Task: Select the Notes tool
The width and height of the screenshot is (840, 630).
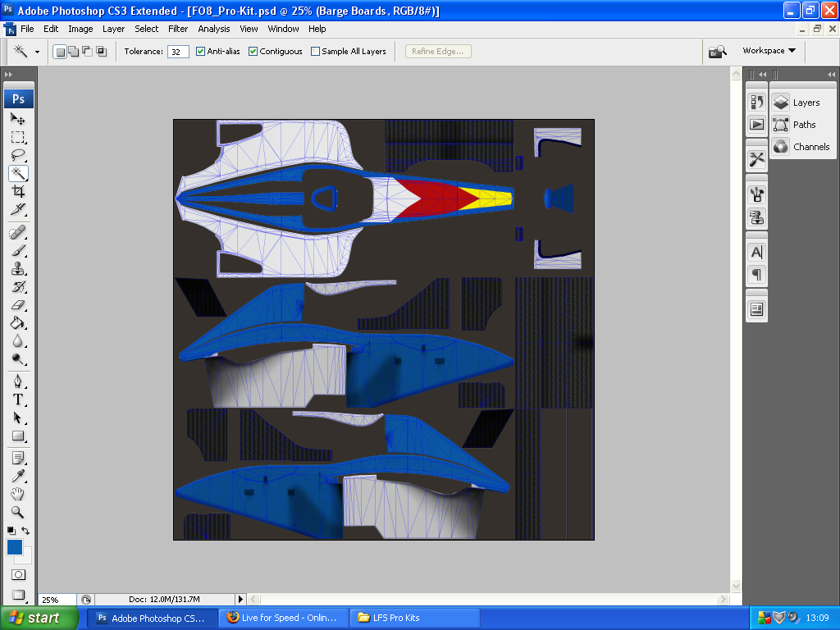Action: click(18, 458)
